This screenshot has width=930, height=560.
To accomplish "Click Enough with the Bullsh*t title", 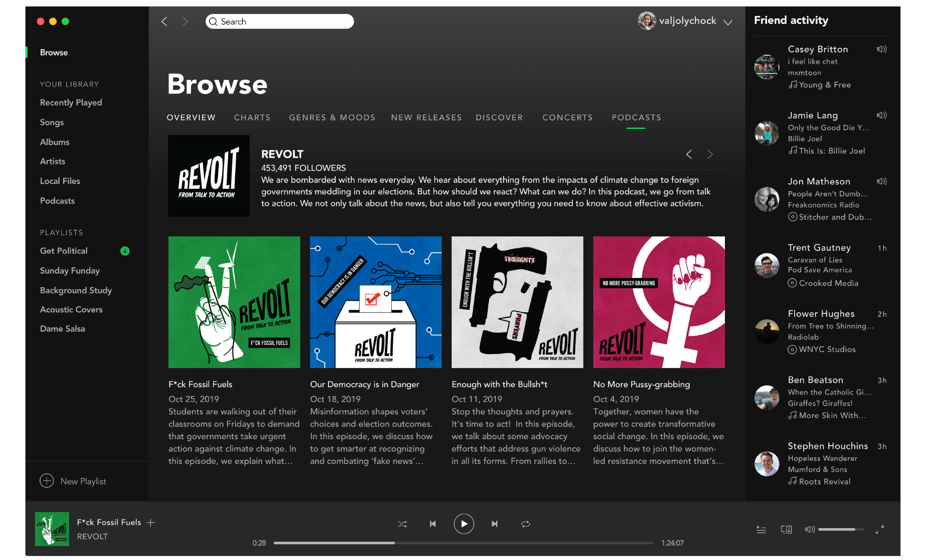I will [x=499, y=384].
